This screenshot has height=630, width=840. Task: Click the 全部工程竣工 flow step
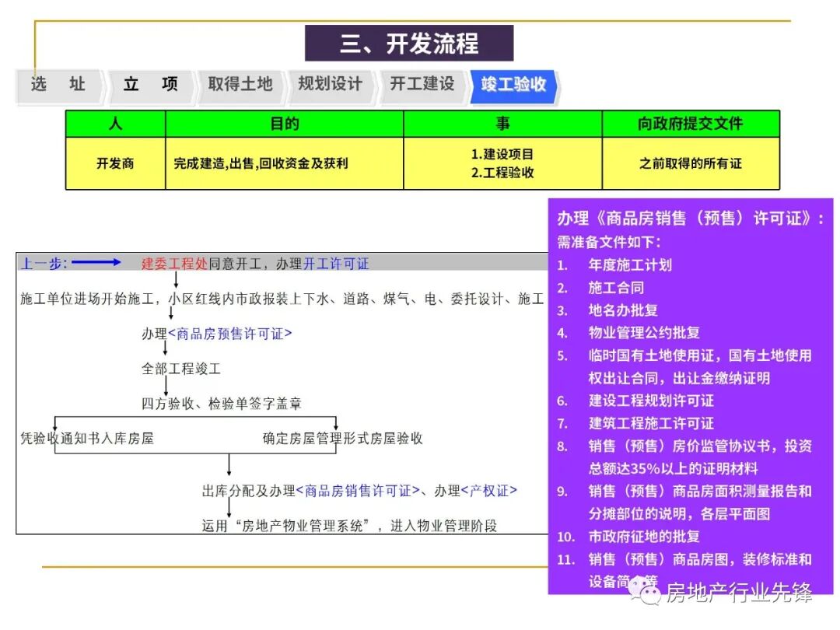click(x=181, y=369)
